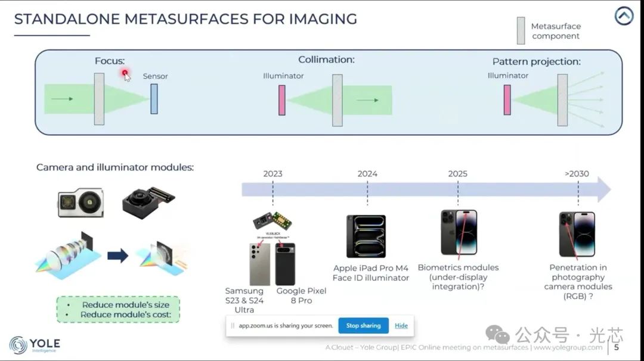Click the gray metasurface in Pattern projection diagram
Screen dimensions: 644x361
point(562,99)
